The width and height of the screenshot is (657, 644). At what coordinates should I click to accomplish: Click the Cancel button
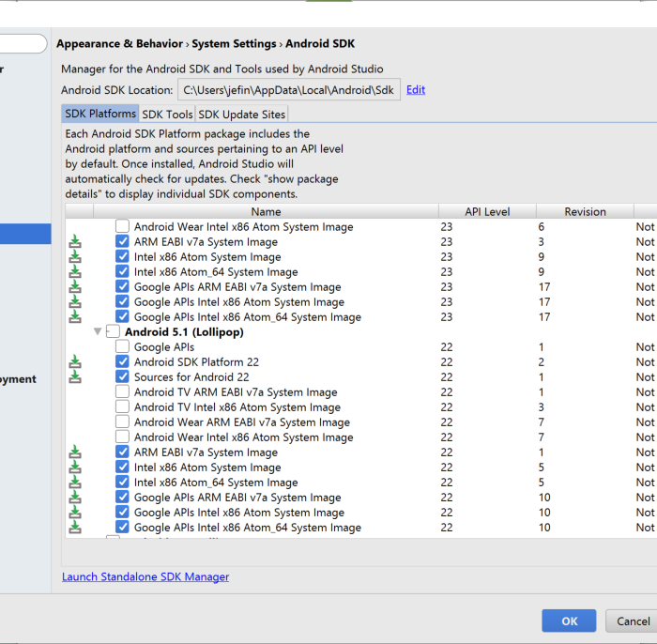tap(633, 621)
